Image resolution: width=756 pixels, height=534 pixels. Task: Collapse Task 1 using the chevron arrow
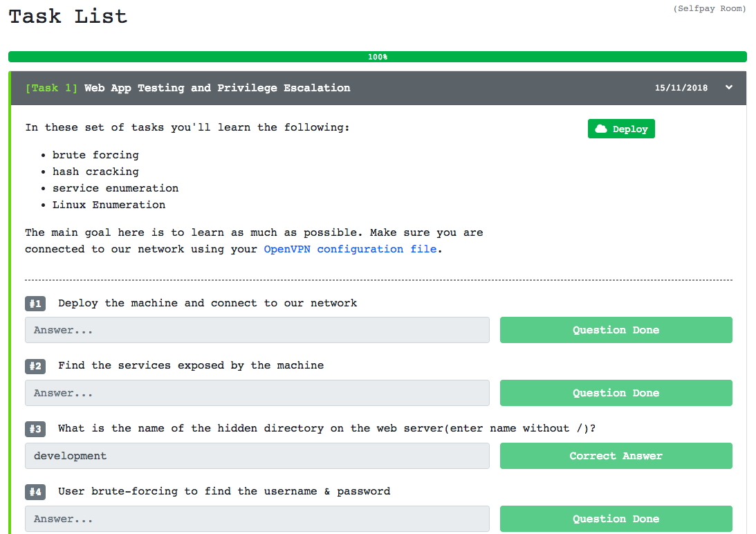728,88
